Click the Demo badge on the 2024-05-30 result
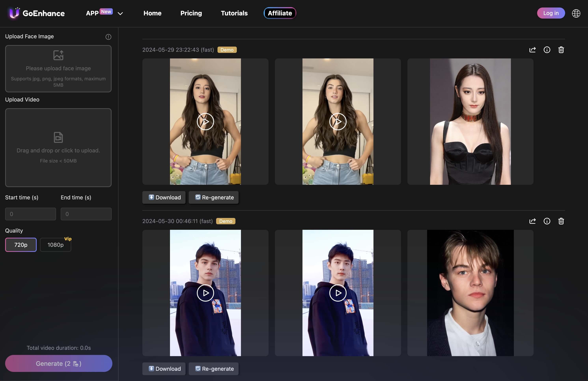This screenshot has width=588, height=381. [x=226, y=221]
